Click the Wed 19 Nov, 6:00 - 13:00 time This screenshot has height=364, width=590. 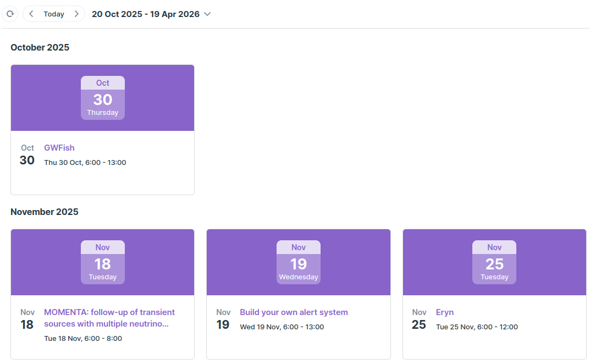(282, 327)
